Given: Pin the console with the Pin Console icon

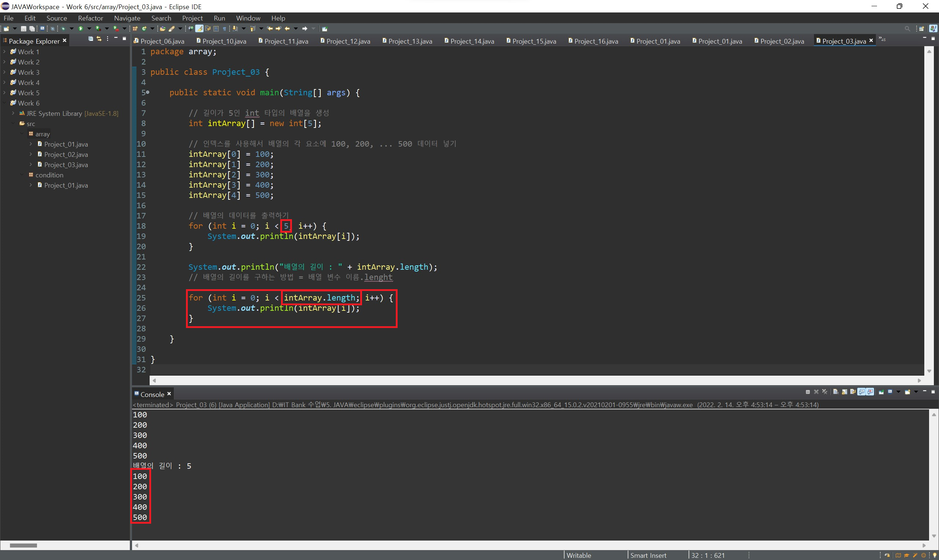Looking at the screenshot, I should [x=881, y=392].
